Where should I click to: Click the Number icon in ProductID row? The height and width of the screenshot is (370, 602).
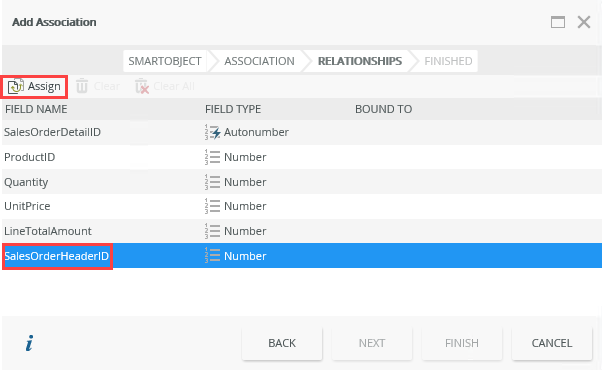tap(212, 157)
